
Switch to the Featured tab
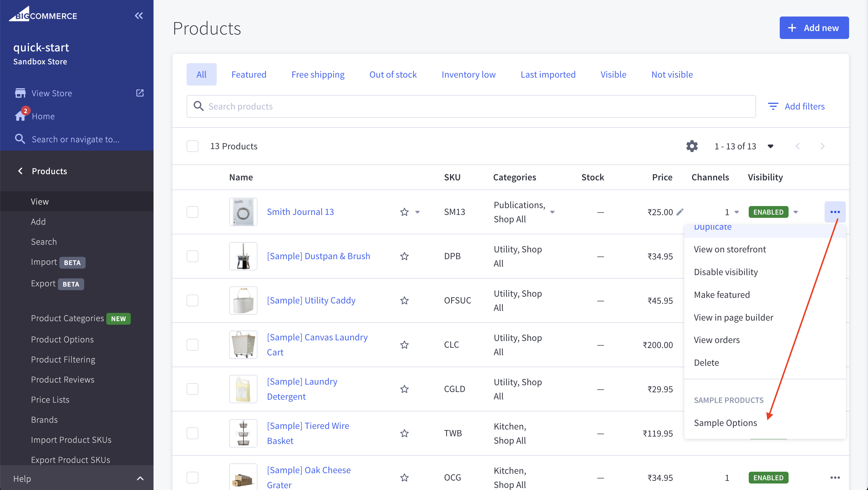[249, 74]
